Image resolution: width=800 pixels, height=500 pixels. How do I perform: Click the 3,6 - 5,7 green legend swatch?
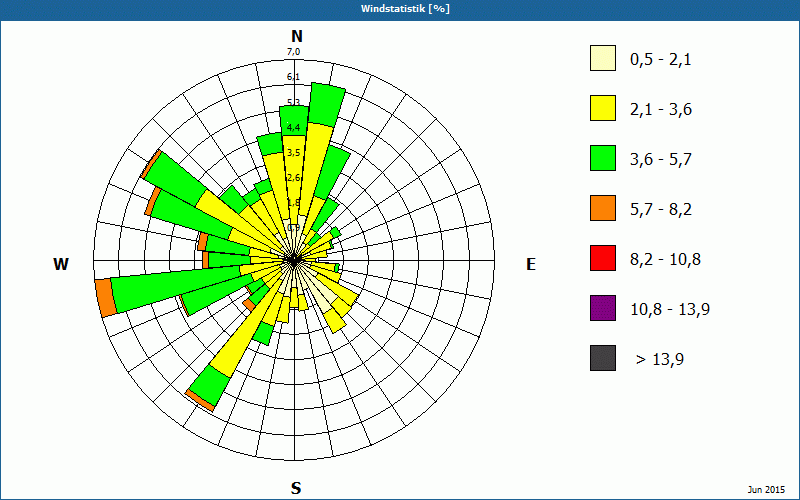coord(603,158)
